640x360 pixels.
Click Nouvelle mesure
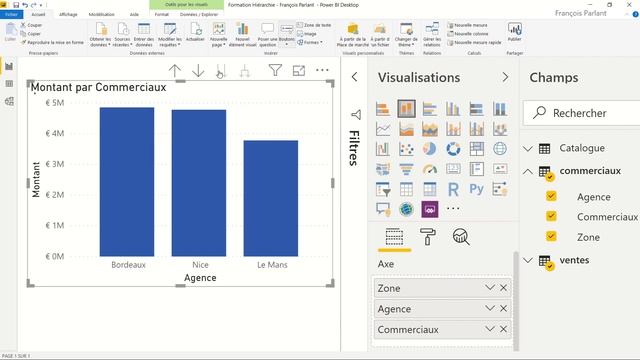pyautogui.click(x=468, y=25)
